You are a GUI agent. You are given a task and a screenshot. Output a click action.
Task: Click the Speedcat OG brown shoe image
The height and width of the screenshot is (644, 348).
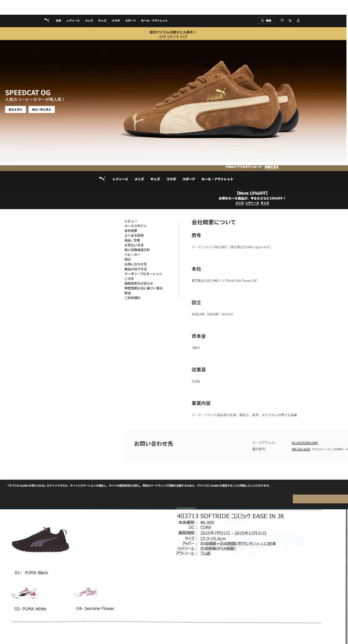pyautogui.click(x=211, y=99)
